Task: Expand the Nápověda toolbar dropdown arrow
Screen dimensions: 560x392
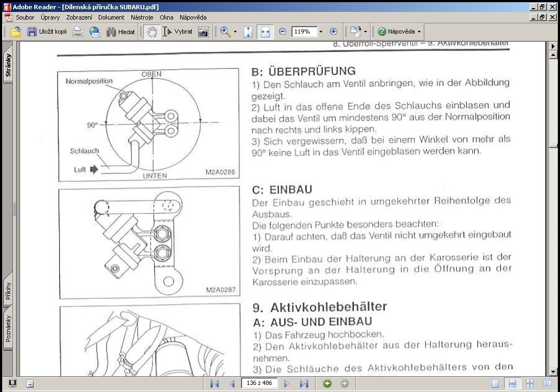Action: (x=419, y=32)
